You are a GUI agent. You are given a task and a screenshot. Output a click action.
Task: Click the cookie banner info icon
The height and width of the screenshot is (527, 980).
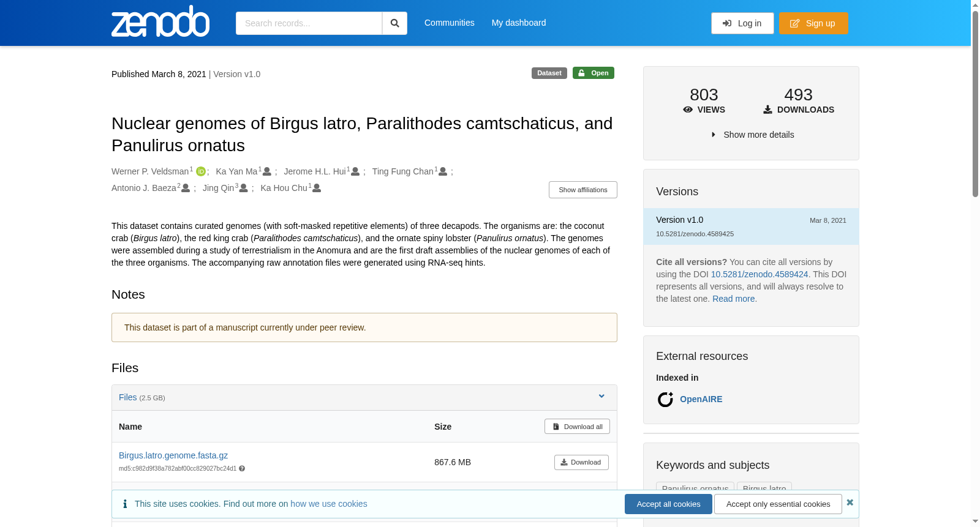[x=125, y=504]
